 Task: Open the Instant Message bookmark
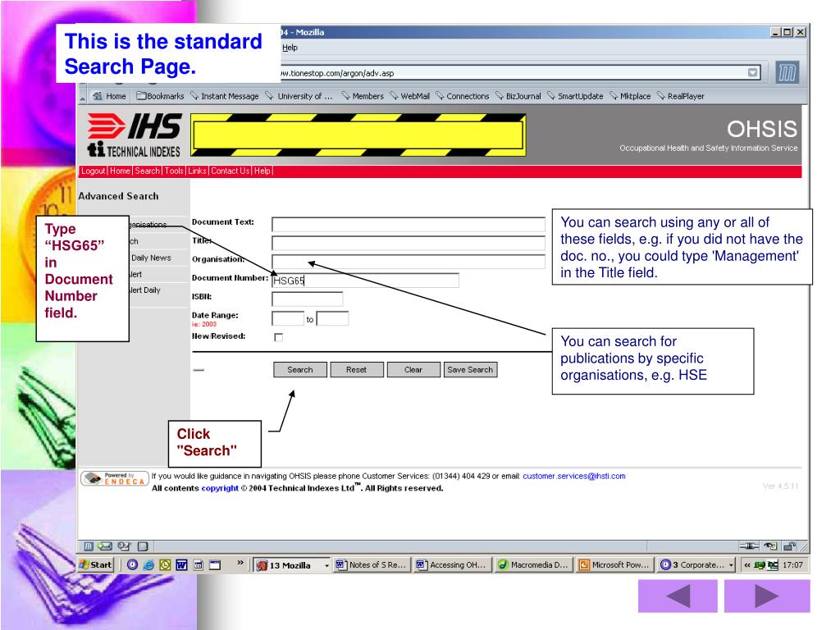tap(225, 96)
